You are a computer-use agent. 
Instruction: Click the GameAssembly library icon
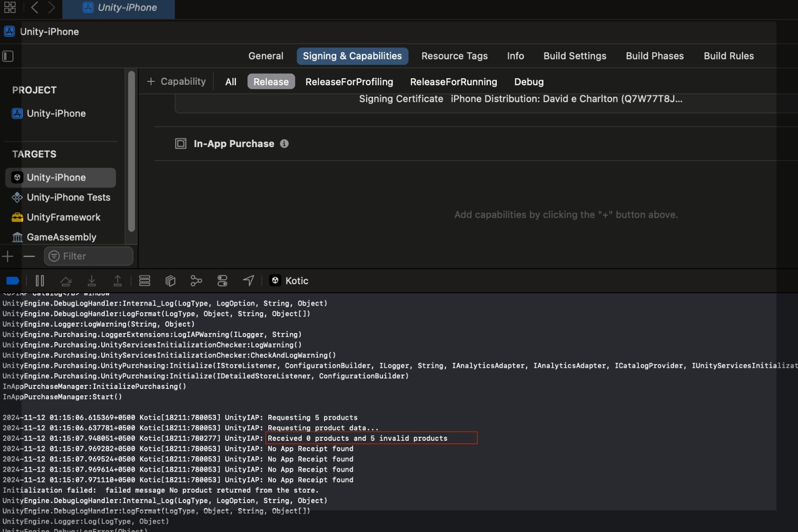click(17, 237)
